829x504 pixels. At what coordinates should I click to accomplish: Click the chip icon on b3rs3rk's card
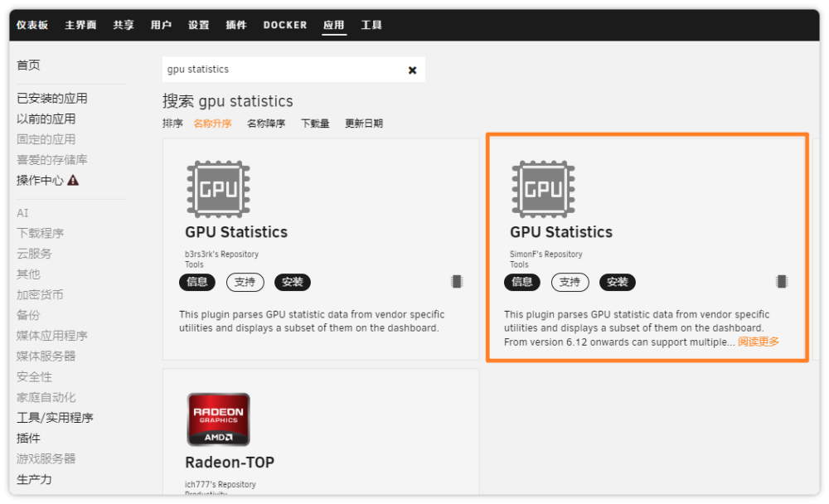point(457,281)
